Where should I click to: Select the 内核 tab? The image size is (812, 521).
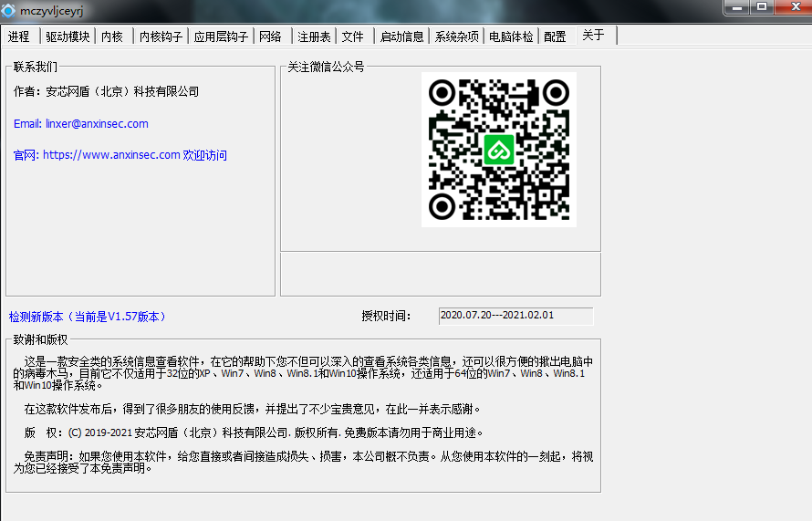(112, 36)
